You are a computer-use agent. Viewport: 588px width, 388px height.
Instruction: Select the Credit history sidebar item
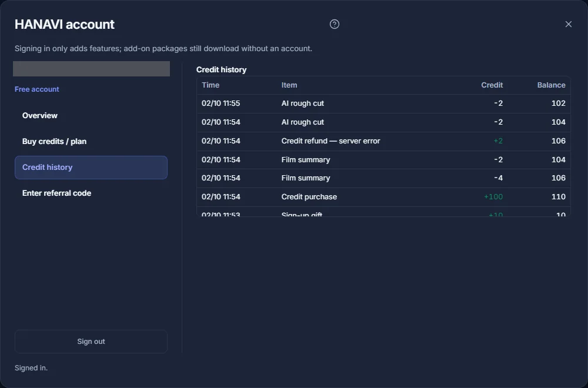tap(91, 167)
